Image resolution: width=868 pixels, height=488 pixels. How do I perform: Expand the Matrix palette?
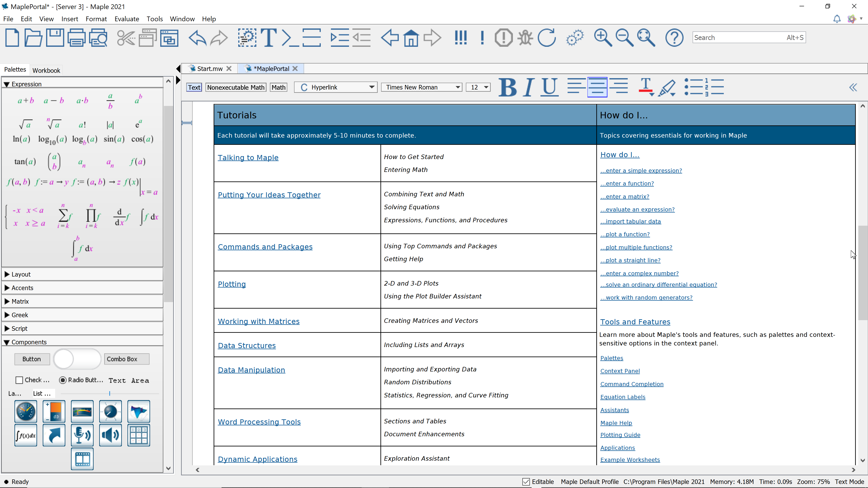pos(20,301)
